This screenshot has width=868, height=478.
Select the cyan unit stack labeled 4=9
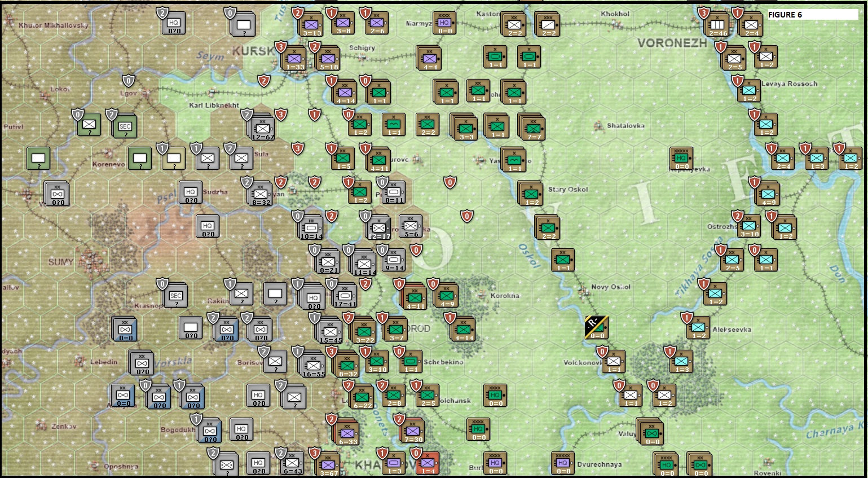(x=768, y=194)
